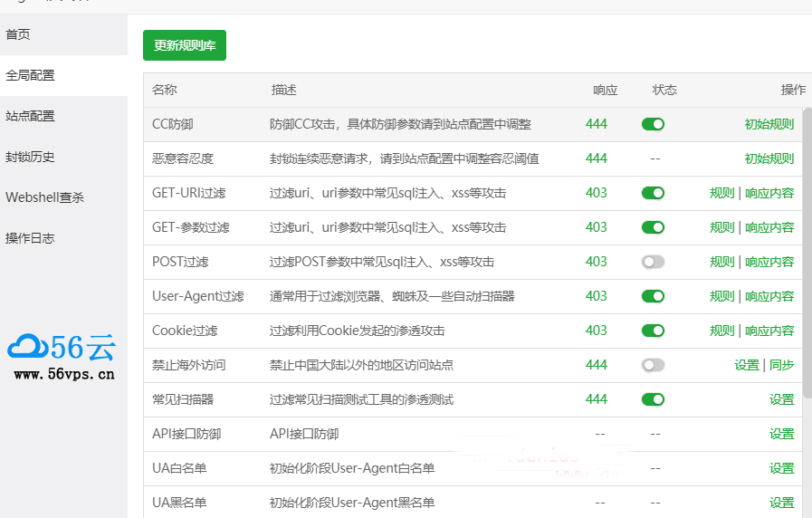Select 站点配置 in the sidebar
812x518 pixels.
coord(30,116)
